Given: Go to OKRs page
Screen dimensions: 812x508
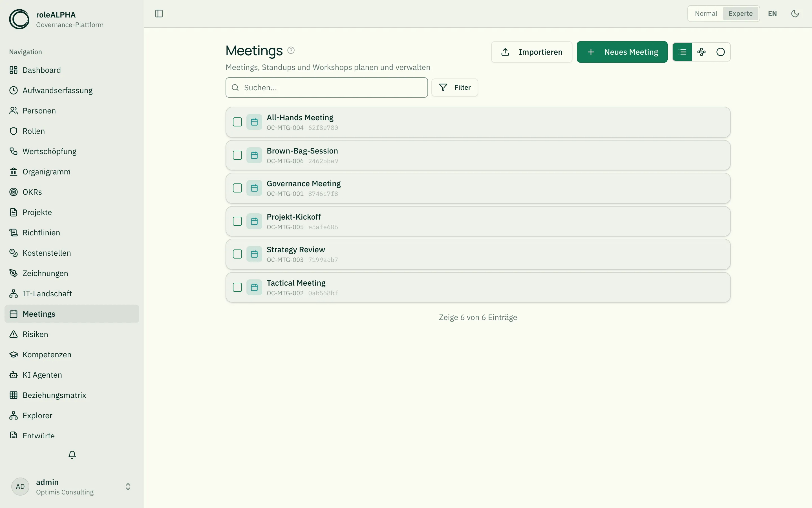Looking at the screenshot, I should coord(72,192).
